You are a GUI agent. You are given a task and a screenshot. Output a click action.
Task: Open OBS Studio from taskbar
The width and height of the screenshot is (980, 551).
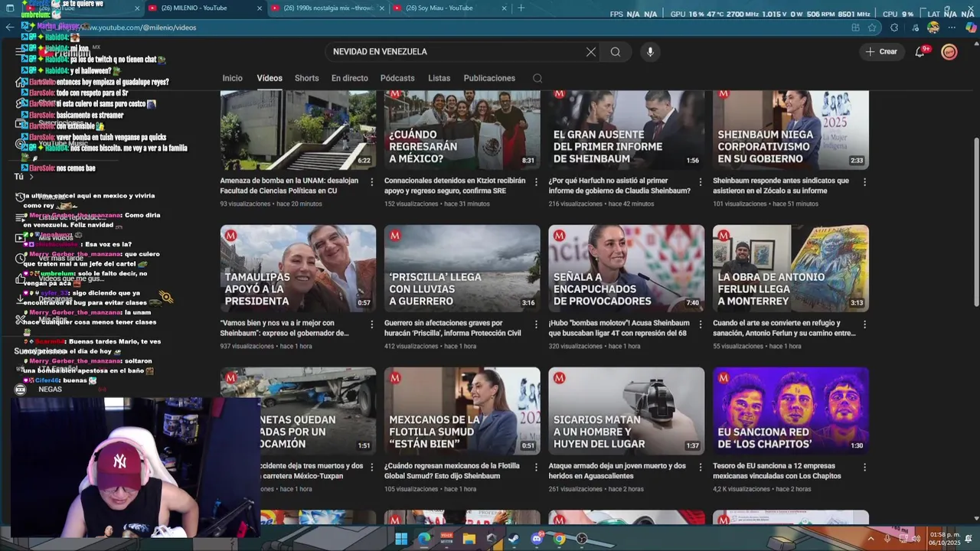point(582,539)
